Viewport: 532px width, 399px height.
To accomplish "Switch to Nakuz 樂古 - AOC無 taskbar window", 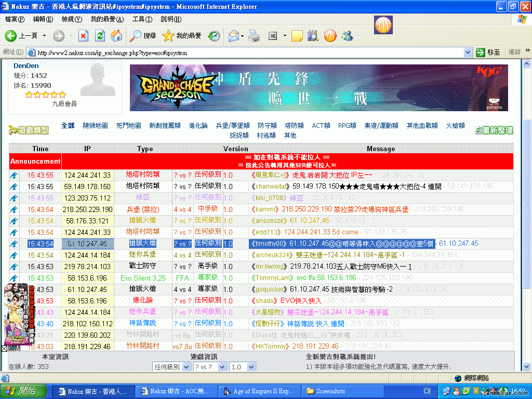I will pyautogui.click(x=177, y=391).
